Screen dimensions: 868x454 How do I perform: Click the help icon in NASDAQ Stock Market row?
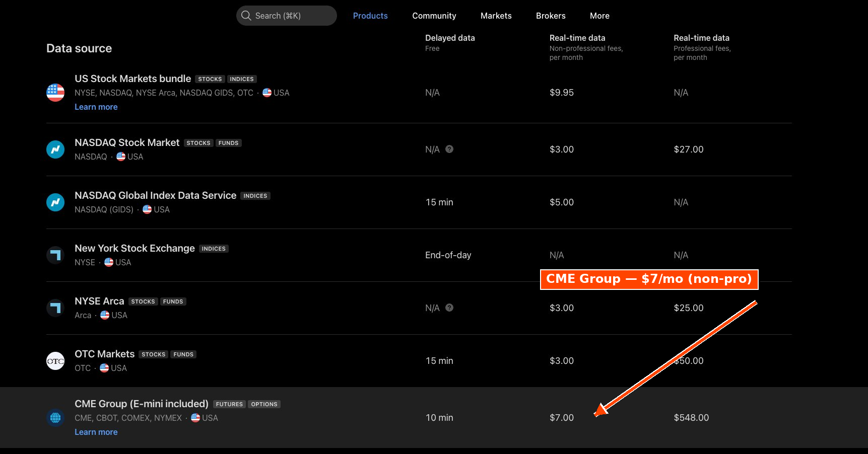point(449,149)
